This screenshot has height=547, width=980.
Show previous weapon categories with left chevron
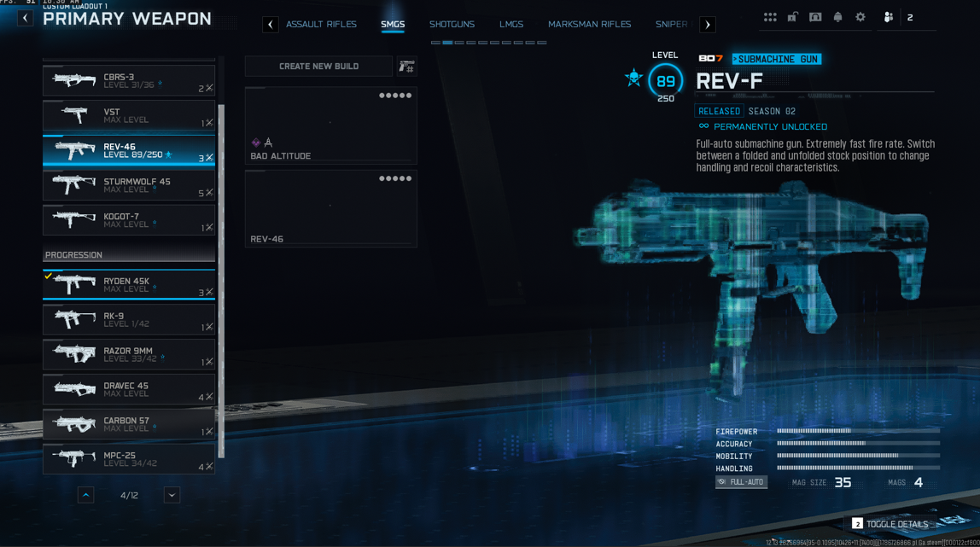[x=270, y=25]
